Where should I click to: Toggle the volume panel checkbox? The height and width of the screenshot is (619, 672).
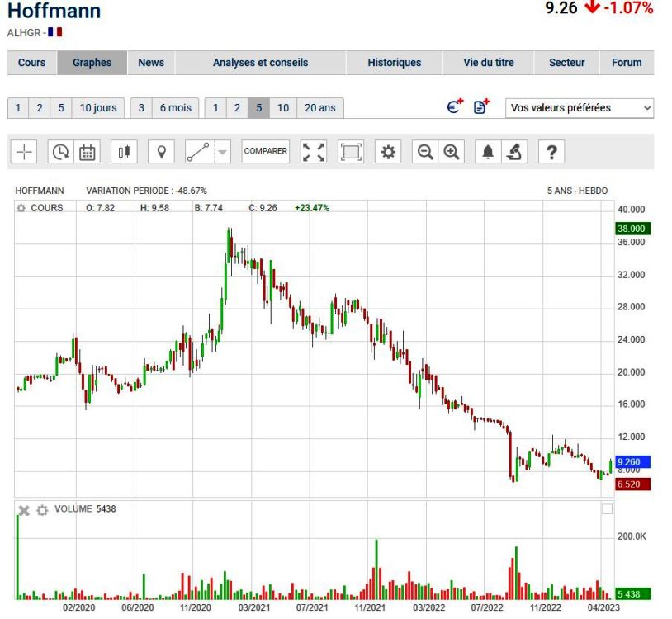(608, 509)
